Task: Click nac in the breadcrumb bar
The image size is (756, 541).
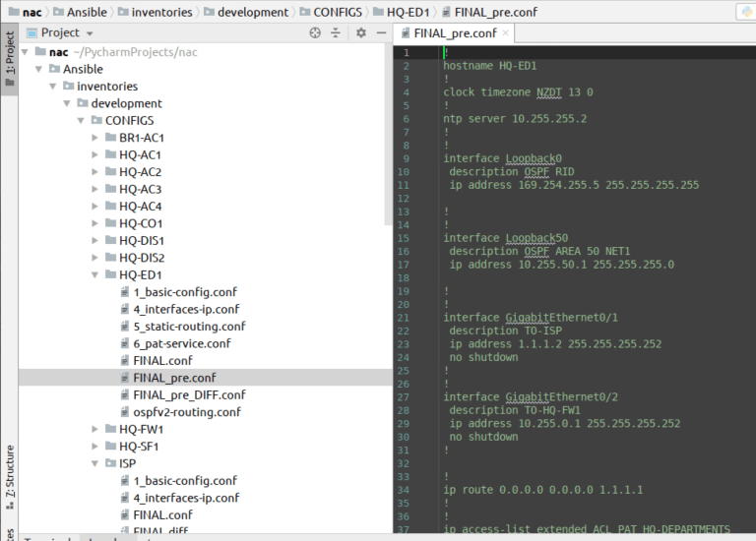Action: (26, 12)
